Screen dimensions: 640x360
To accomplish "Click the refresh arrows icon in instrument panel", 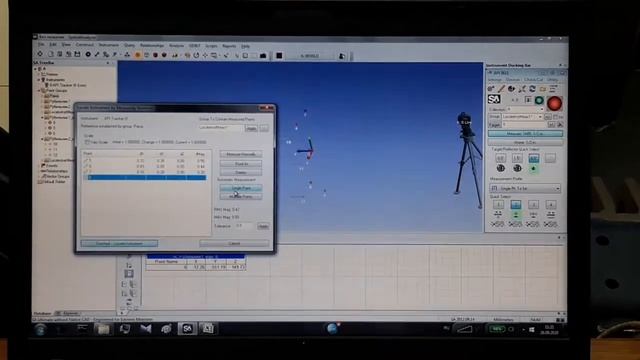I will pos(532,89).
